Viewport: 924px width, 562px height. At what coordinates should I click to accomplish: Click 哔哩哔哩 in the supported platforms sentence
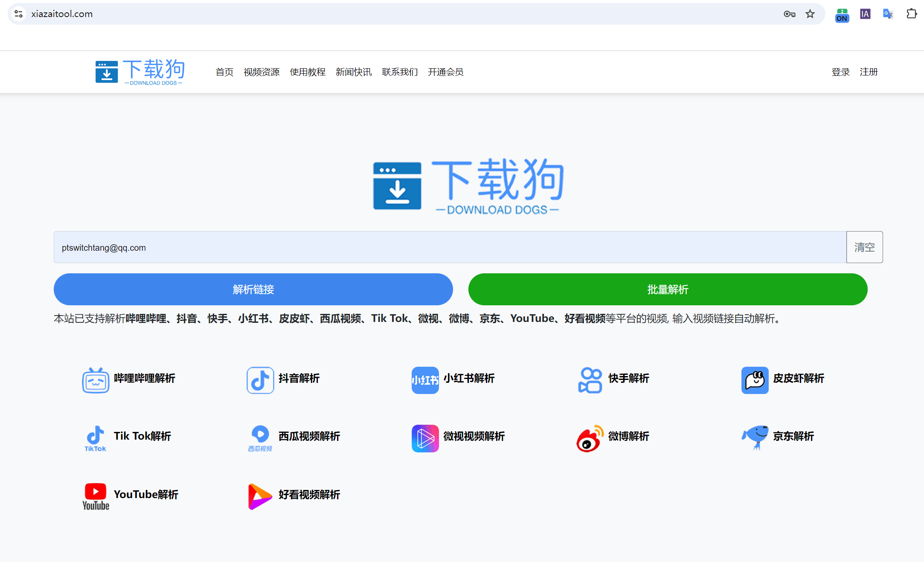(x=146, y=319)
